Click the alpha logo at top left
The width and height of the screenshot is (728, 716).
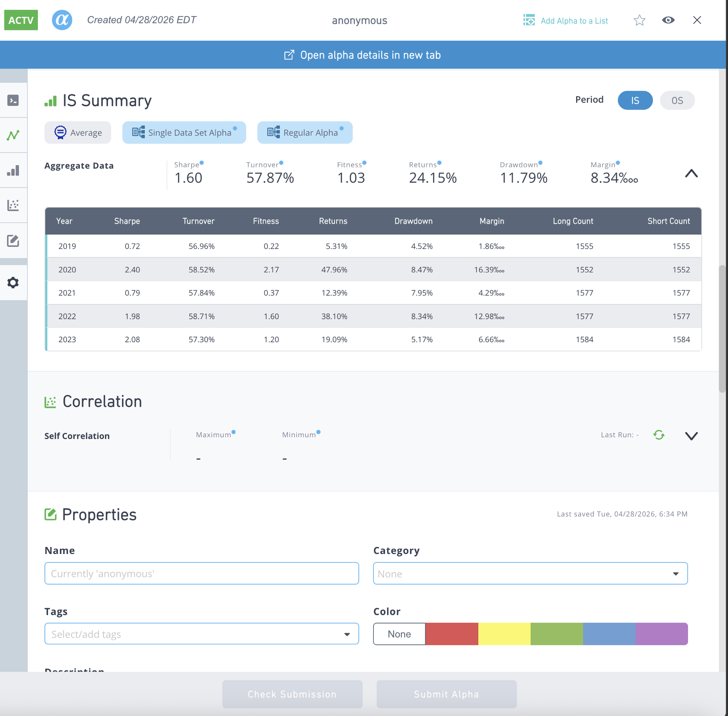(x=61, y=20)
